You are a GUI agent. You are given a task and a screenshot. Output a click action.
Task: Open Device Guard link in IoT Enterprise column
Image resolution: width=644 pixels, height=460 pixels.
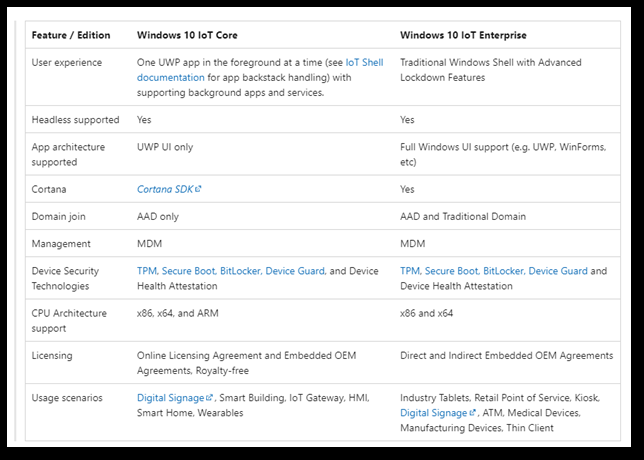click(x=558, y=271)
